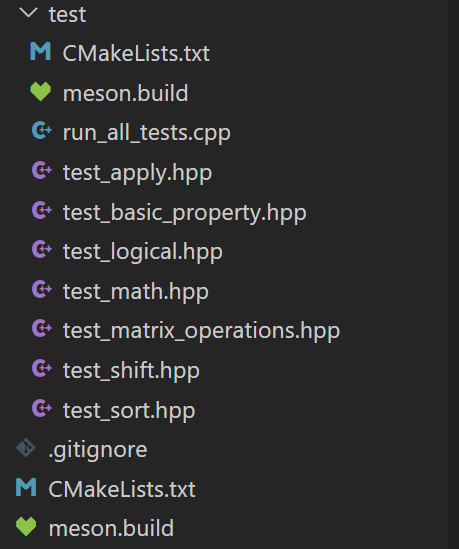Open CMakeLists.txt inside the test folder
Viewport: 459px width, 549px height.
pos(136,53)
